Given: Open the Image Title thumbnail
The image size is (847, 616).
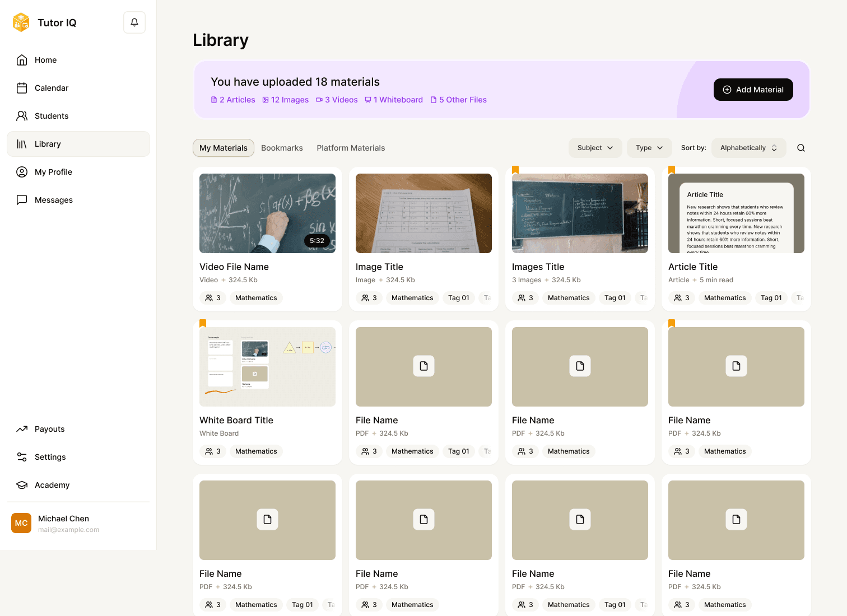Looking at the screenshot, I should click(x=424, y=213).
